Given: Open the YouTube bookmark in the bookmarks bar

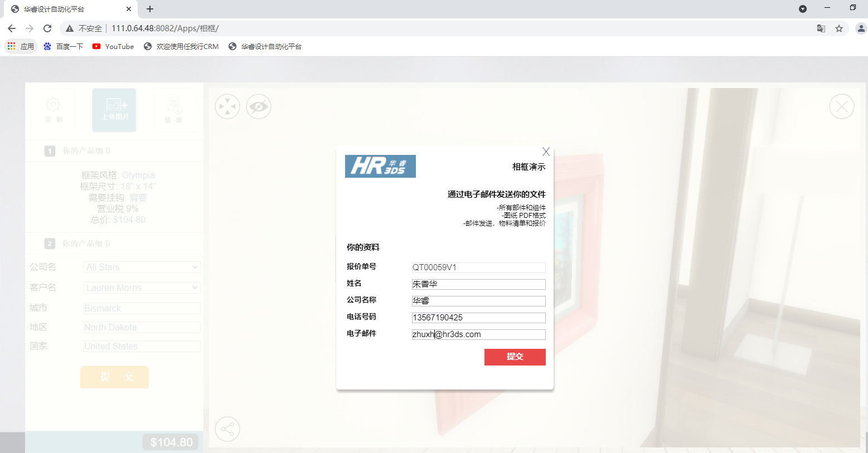Looking at the screenshot, I should click(x=113, y=46).
